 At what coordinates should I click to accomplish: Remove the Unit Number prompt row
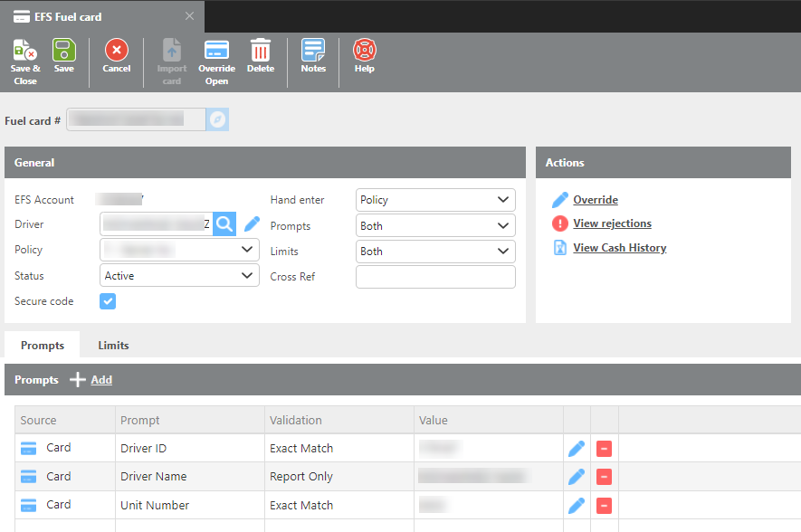pos(604,506)
